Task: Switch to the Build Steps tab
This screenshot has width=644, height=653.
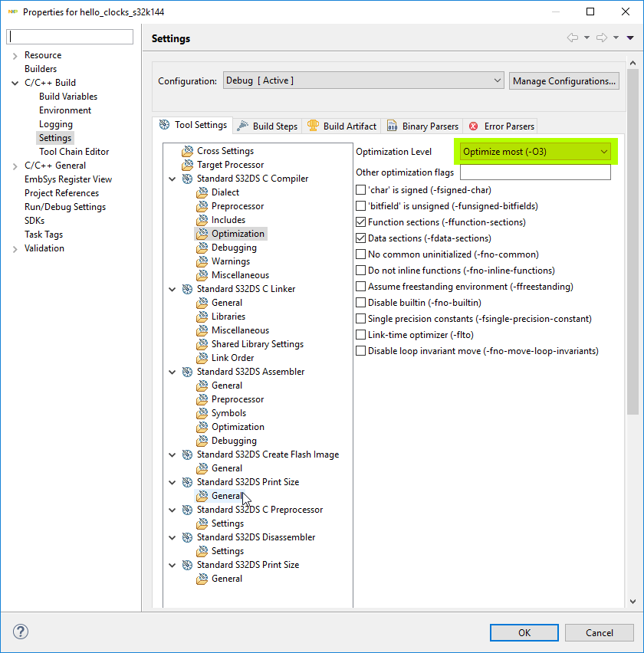Action: (x=268, y=126)
